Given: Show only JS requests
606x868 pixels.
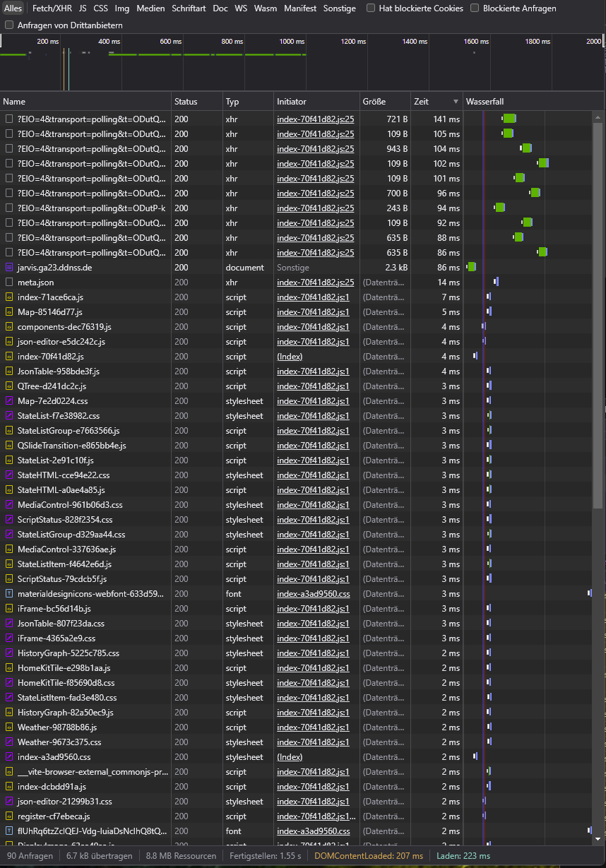Looking at the screenshot, I should 83,8.
